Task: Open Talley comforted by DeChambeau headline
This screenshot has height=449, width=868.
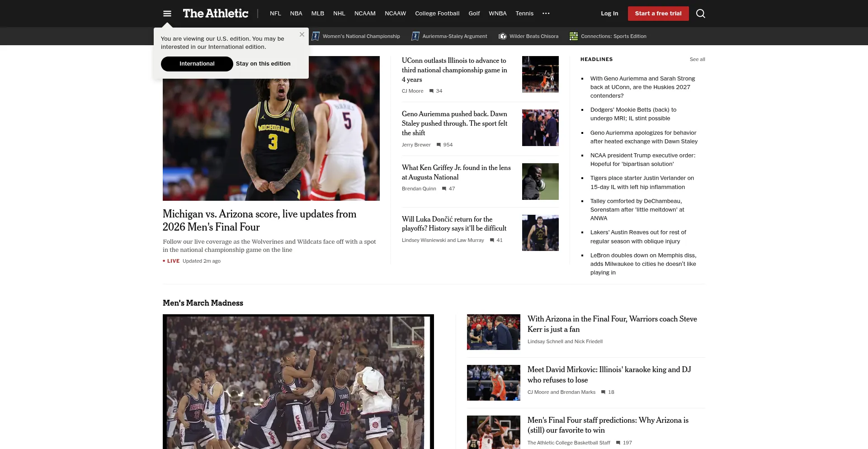Action: tap(637, 209)
